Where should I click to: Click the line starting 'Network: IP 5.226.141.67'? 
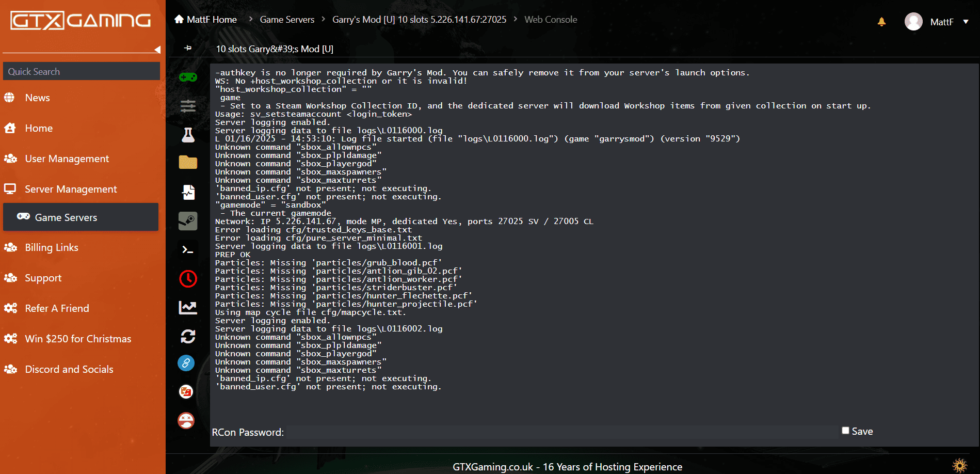(x=404, y=222)
